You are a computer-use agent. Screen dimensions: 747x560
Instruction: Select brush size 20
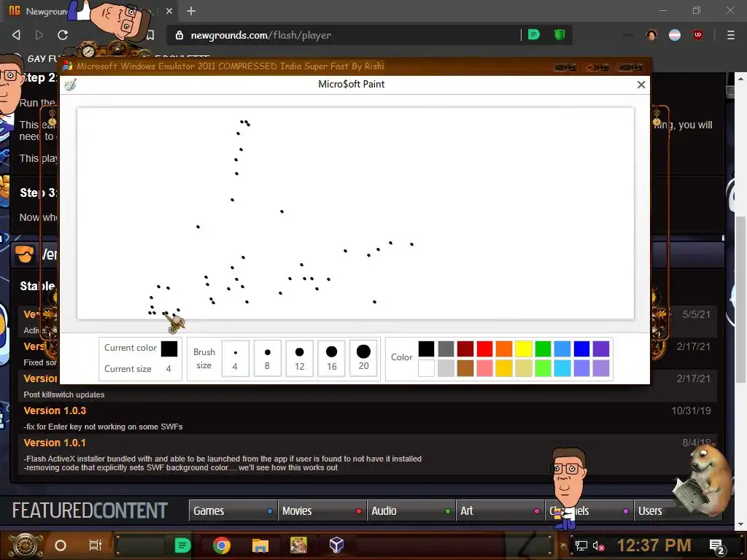pos(363,359)
